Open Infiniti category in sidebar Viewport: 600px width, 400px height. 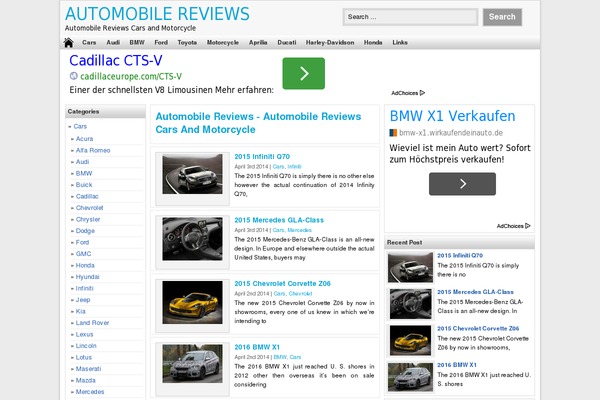[x=84, y=288]
